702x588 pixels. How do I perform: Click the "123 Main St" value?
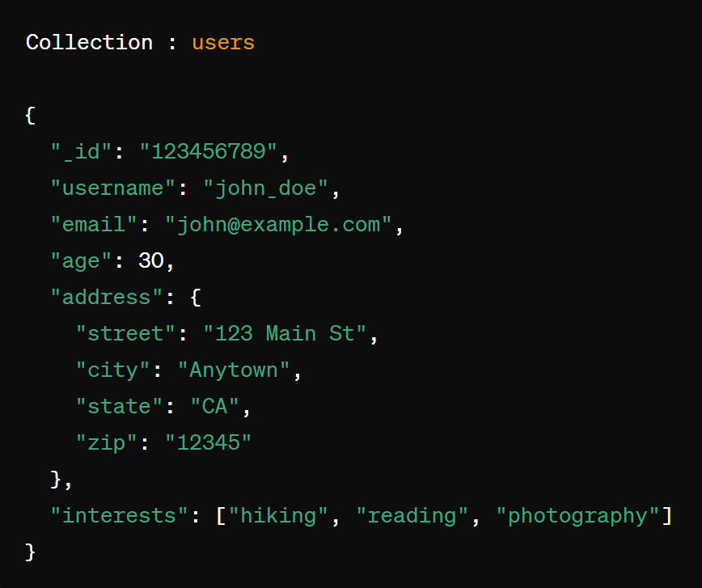[285, 334]
